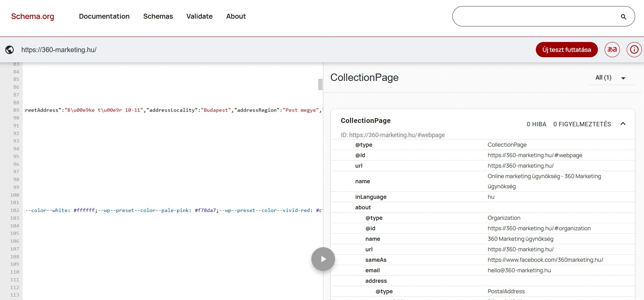Open the Schemas menu item
This screenshot has height=300, width=644.
pos(158,16)
